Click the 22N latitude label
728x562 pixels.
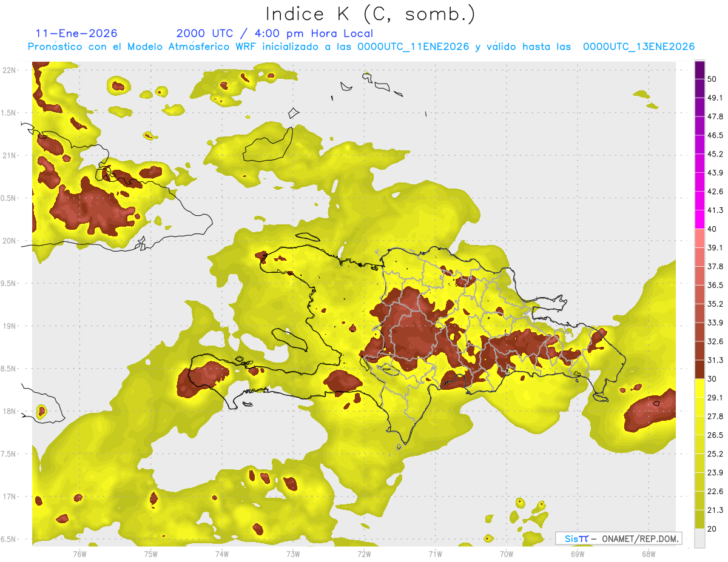(9, 70)
